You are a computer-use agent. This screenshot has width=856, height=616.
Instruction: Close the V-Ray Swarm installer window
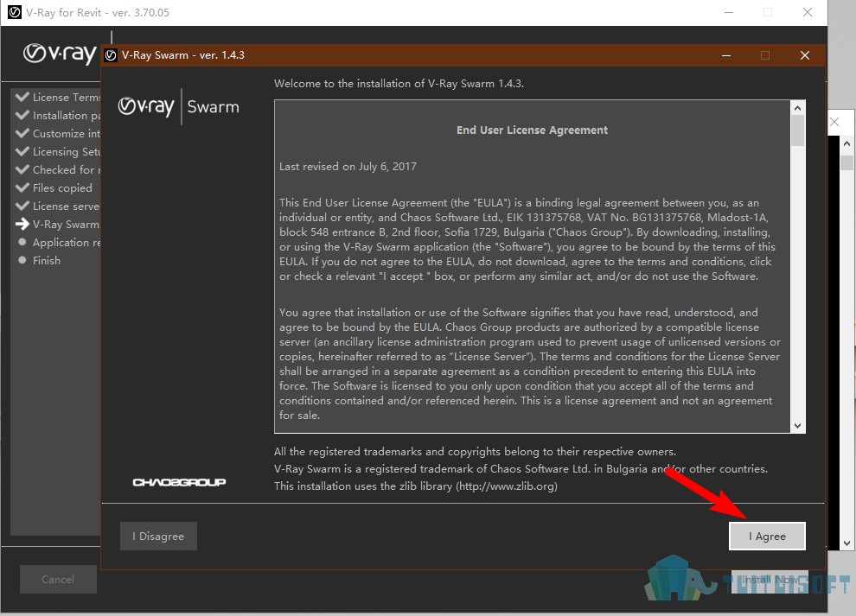click(x=805, y=55)
